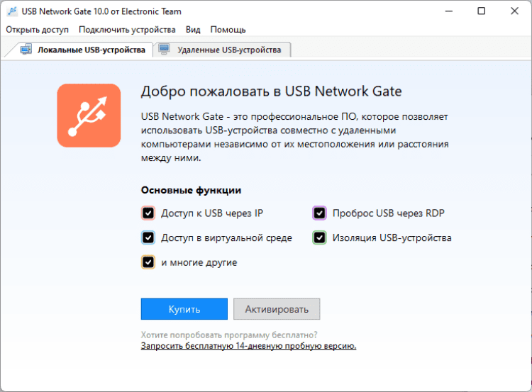Click the orange USB Network Gate logo
This screenshot has height=392, width=532.
[89, 116]
